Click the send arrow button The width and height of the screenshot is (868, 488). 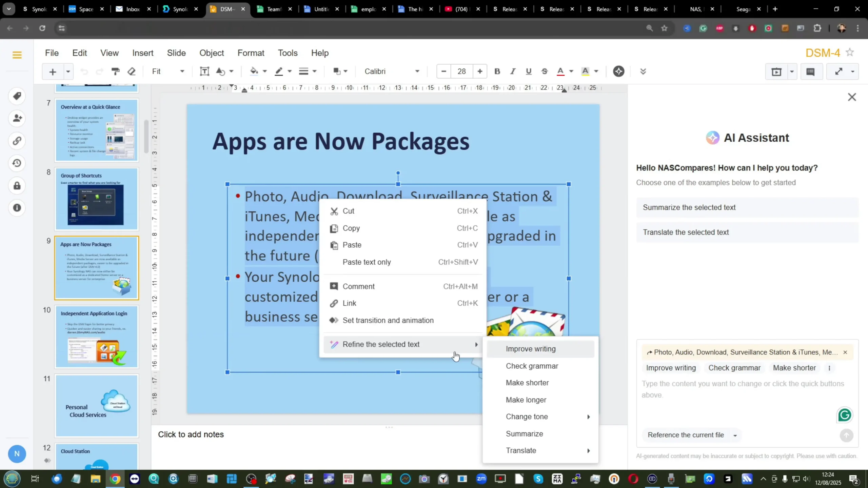846,435
